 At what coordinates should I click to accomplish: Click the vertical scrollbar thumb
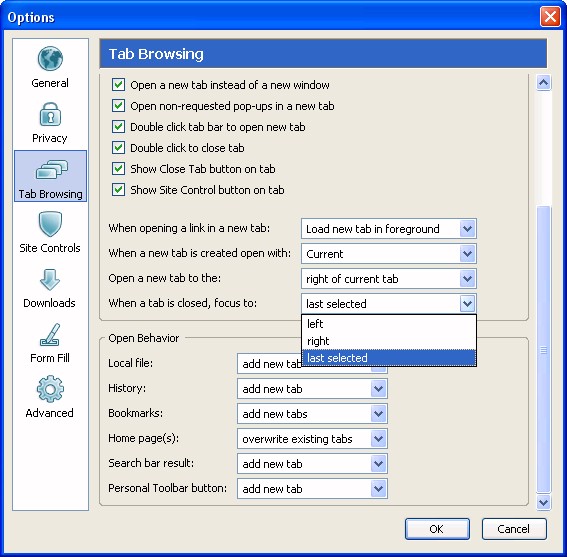(x=543, y=349)
